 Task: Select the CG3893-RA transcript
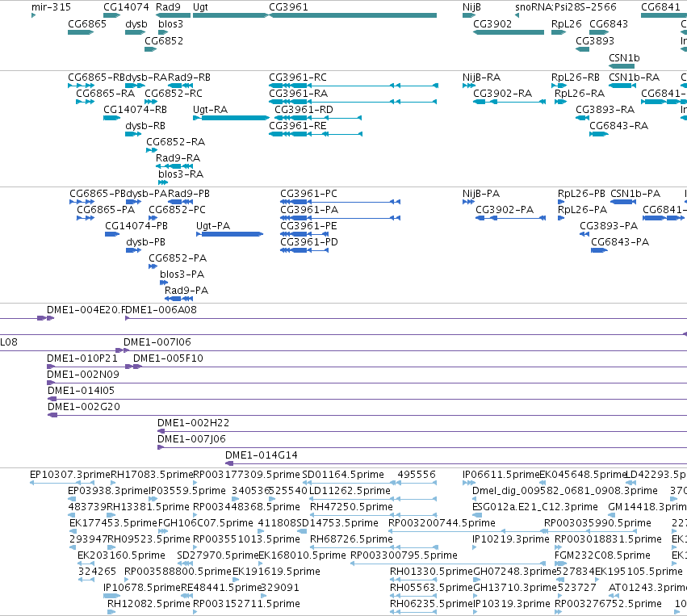(x=582, y=117)
